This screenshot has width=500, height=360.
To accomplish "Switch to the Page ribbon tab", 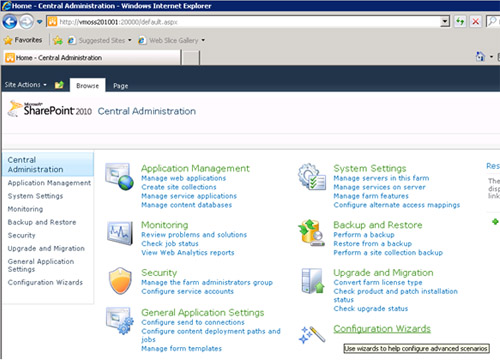I will 121,86.
